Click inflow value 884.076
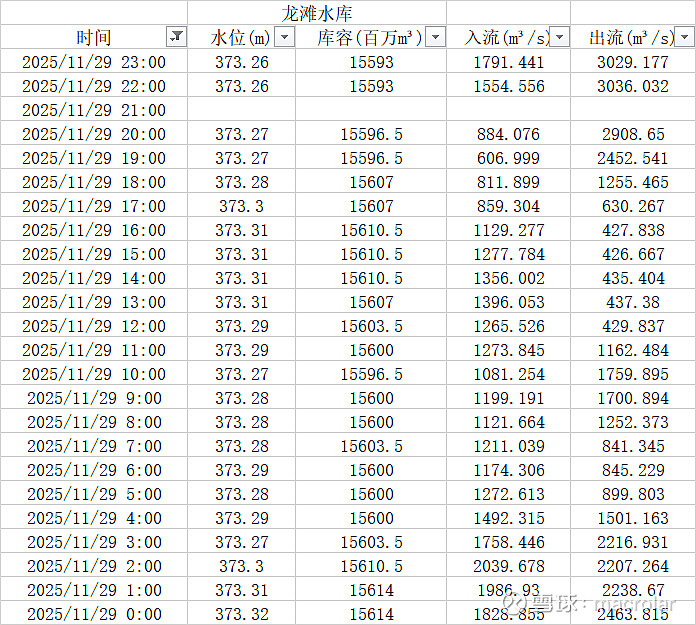 (508, 133)
